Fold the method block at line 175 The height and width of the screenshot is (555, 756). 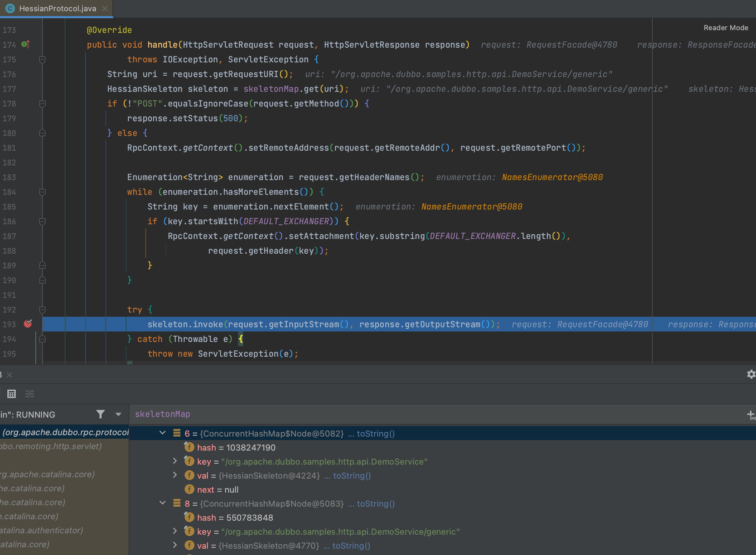point(42,60)
